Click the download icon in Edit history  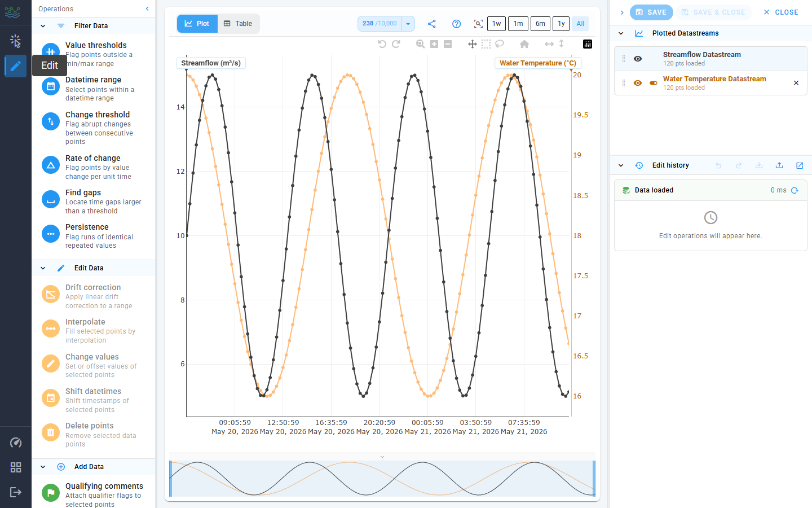click(759, 165)
